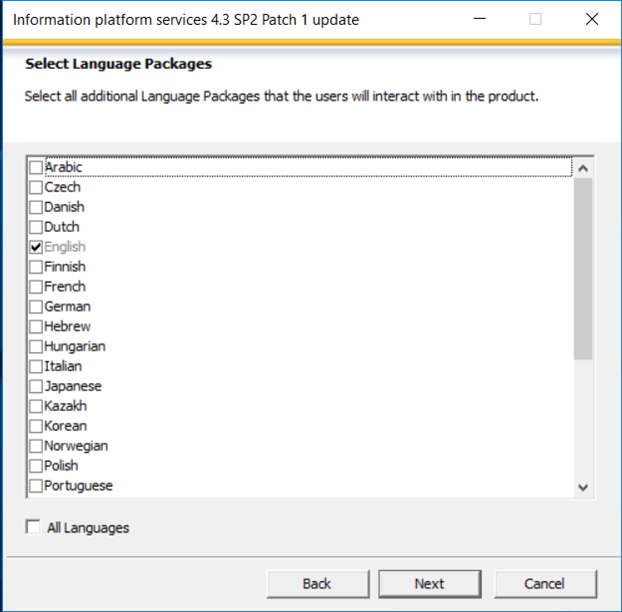Screen dimensions: 622x612
Task: Click the Back button
Action: pyautogui.click(x=318, y=584)
